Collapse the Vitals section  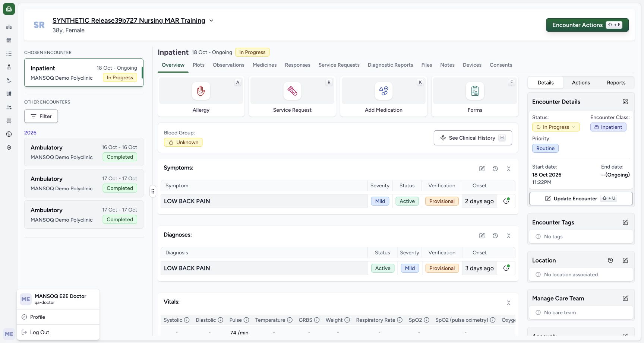[509, 303]
